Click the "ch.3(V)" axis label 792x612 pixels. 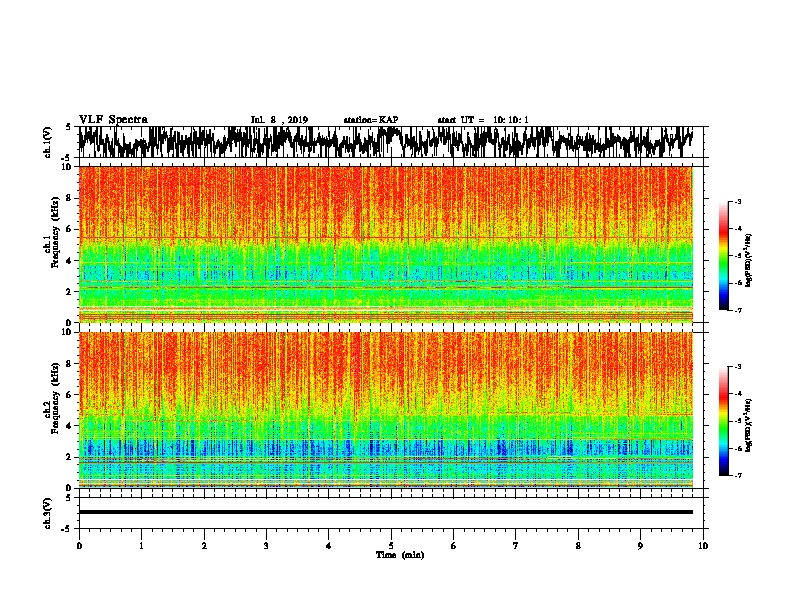tap(48, 513)
